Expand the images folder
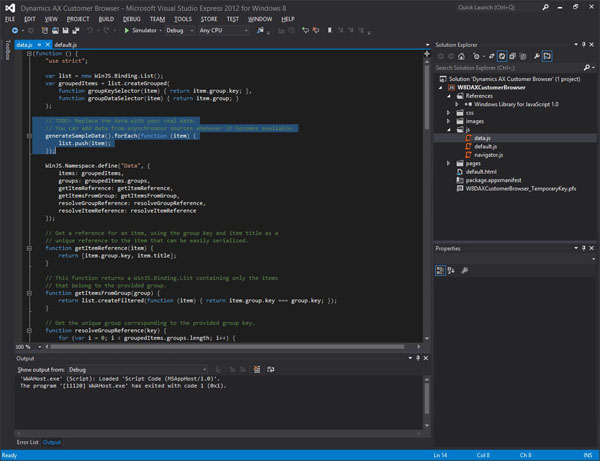Viewport: 600px width, 461px height. (x=448, y=121)
